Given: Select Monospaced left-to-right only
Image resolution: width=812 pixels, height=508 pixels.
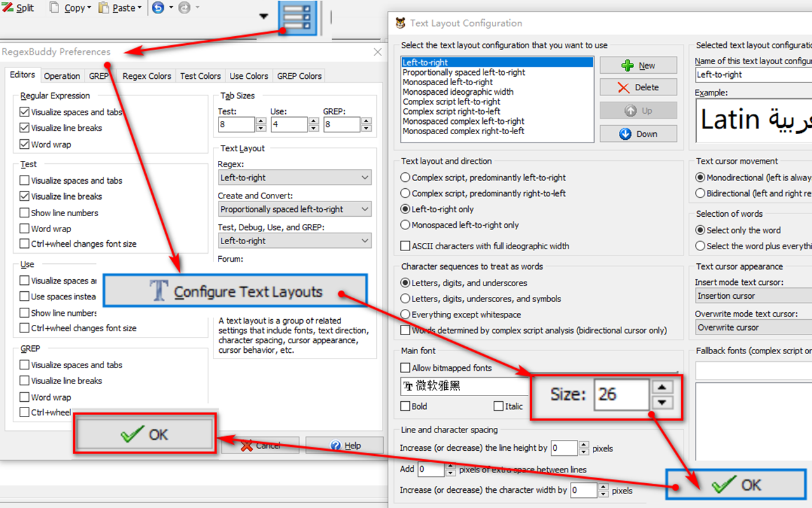Looking at the screenshot, I should click(405, 225).
